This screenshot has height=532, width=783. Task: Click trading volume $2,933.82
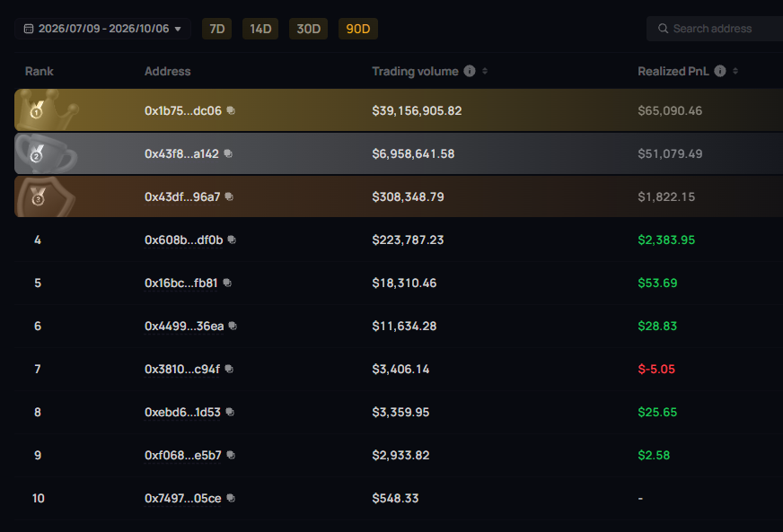point(400,455)
